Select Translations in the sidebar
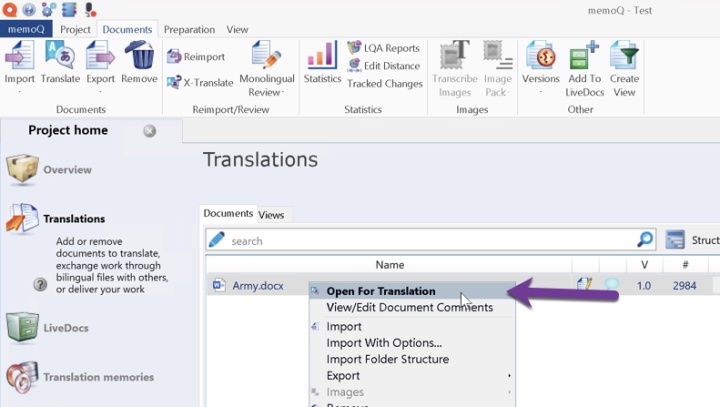The image size is (720, 407). (x=56, y=219)
